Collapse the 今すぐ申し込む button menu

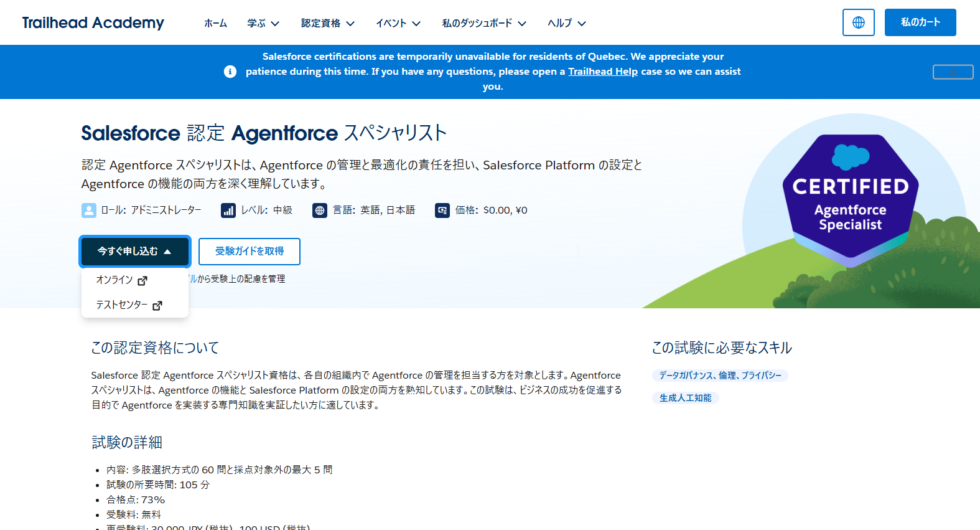click(x=134, y=251)
